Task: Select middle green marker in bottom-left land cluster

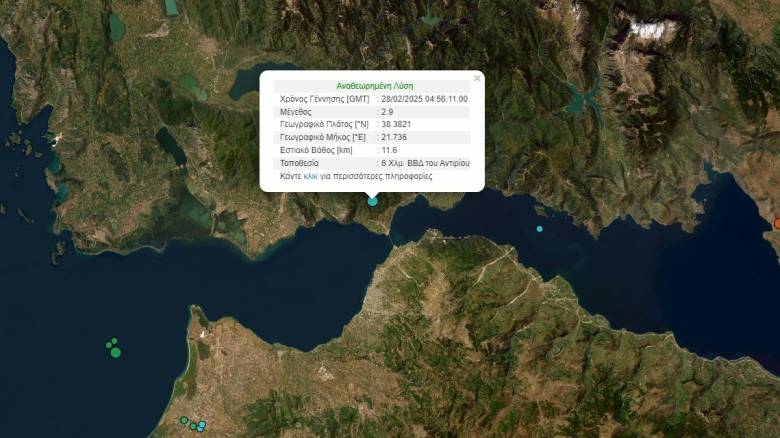Action: point(192,426)
